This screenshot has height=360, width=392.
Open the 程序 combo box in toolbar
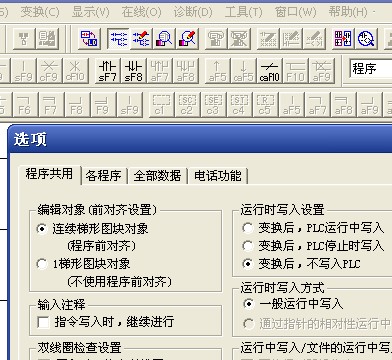[371, 69]
